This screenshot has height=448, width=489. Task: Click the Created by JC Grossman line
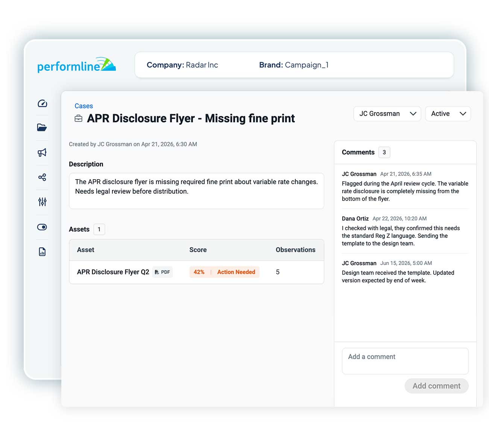pyautogui.click(x=133, y=144)
